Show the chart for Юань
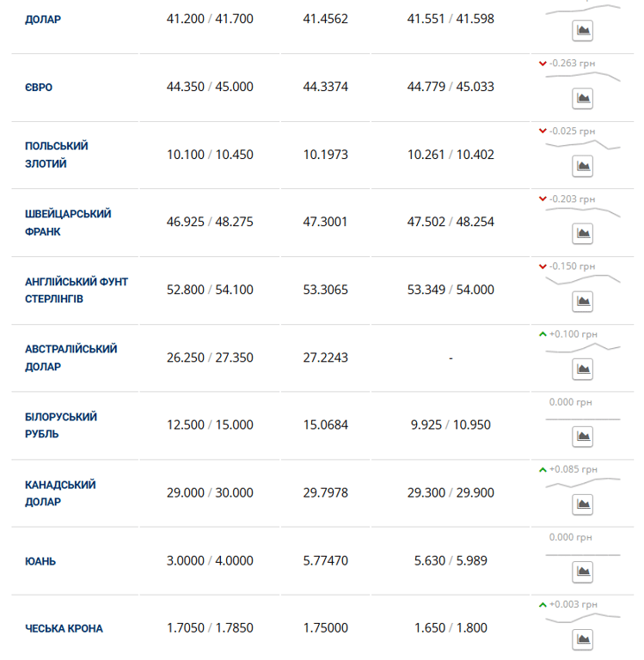The image size is (644, 660). pyautogui.click(x=583, y=572)
